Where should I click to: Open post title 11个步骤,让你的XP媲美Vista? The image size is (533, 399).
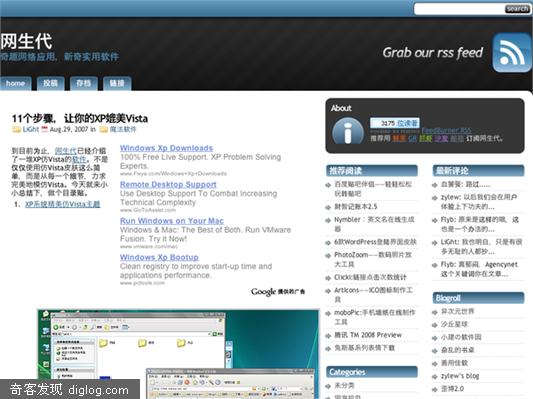click(x=80, y=118)
